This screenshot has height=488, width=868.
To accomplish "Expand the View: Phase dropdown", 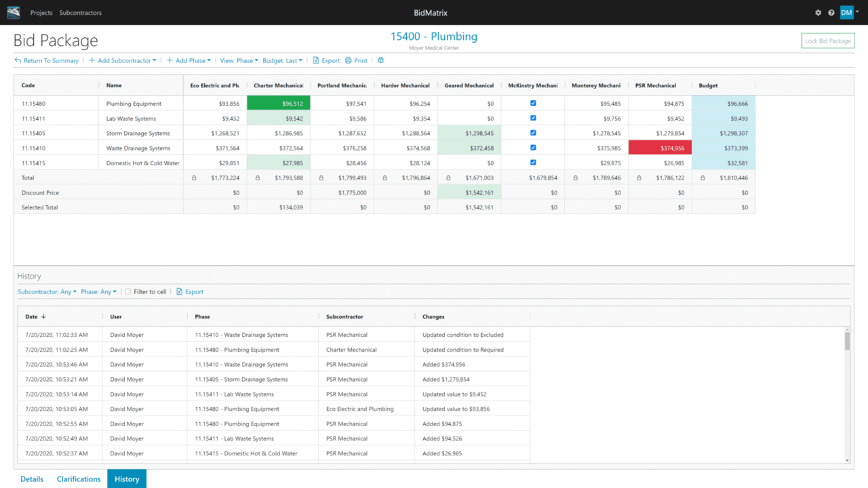I will [239, 60].
